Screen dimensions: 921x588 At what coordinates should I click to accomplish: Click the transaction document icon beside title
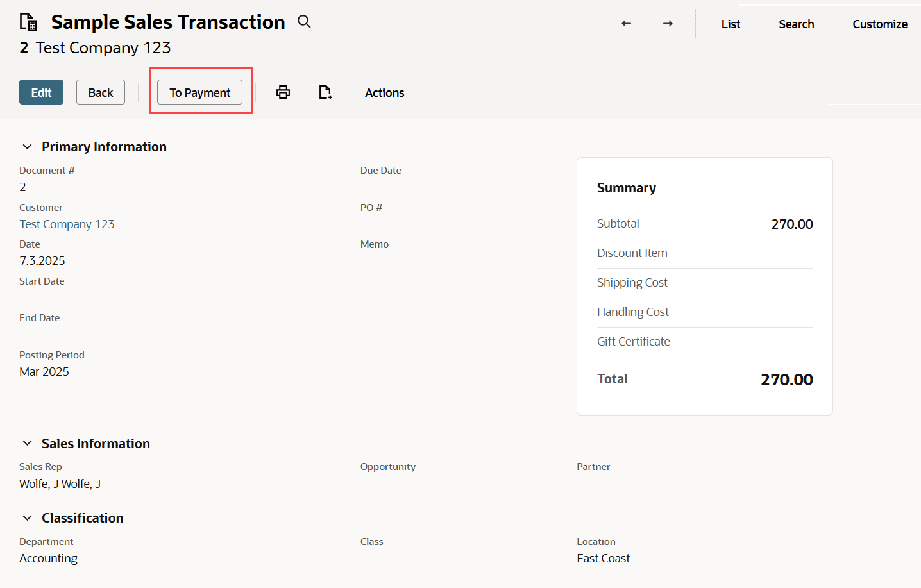tap(28, 22)
